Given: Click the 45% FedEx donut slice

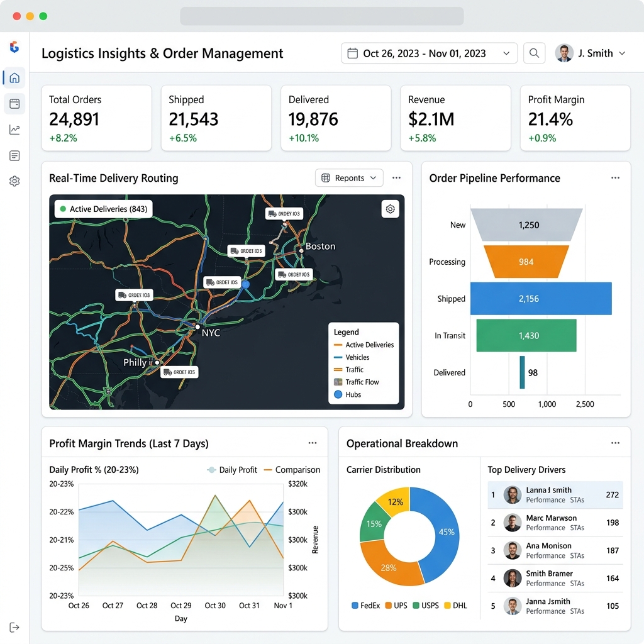Looking at the screenshot, I should coord(446,532).
